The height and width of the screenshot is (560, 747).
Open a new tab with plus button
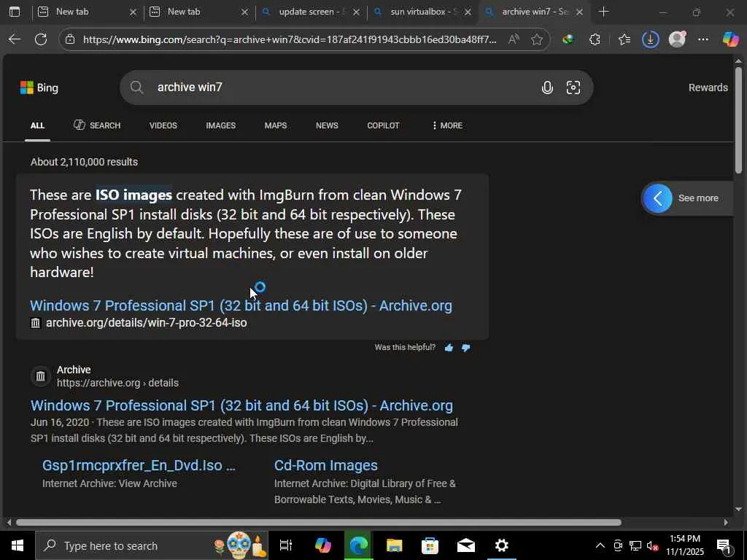(603, 12)
